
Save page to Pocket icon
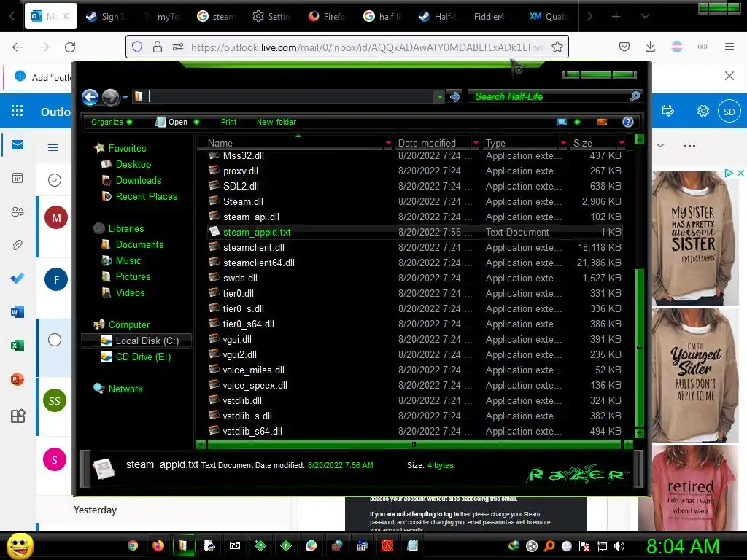(624, 47)
